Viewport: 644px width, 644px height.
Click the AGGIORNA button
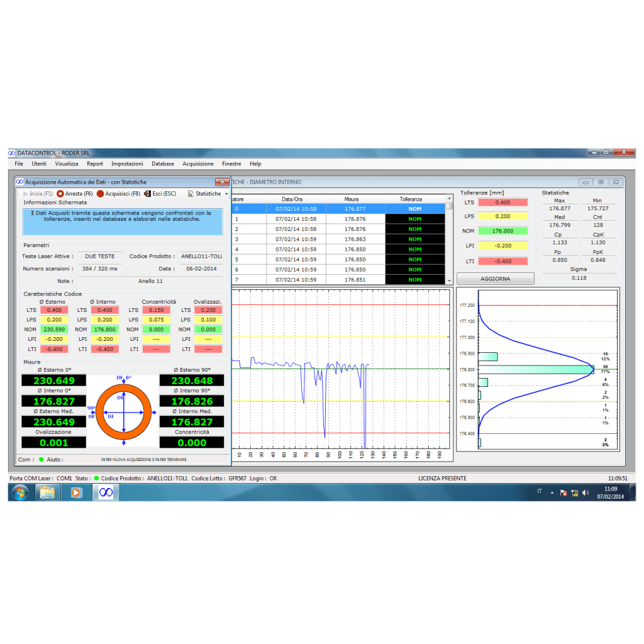click(495, 279)
